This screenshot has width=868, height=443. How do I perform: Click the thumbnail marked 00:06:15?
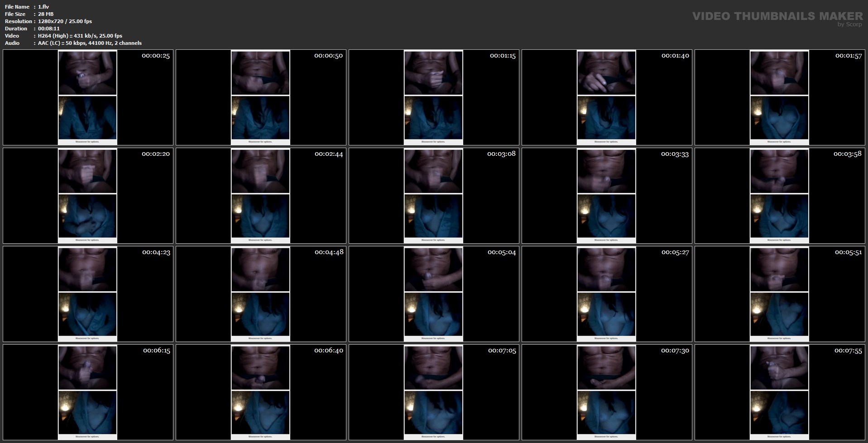[88, 392]
